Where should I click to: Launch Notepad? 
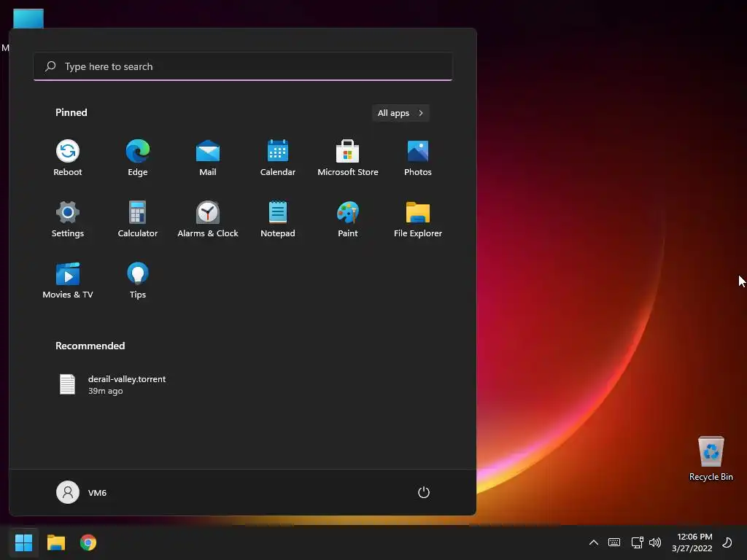click(x=278, y=219)
